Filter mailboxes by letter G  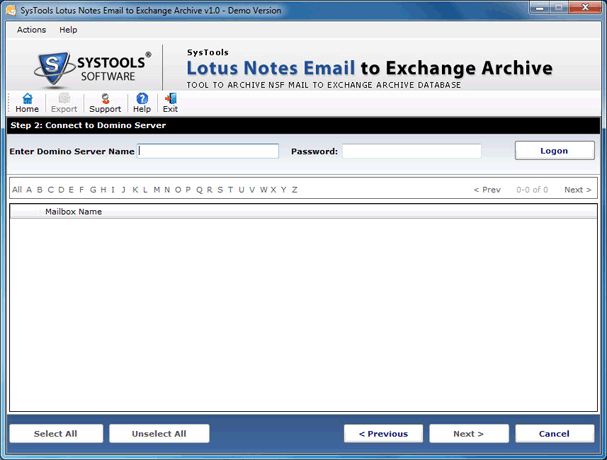click(93, 190)
